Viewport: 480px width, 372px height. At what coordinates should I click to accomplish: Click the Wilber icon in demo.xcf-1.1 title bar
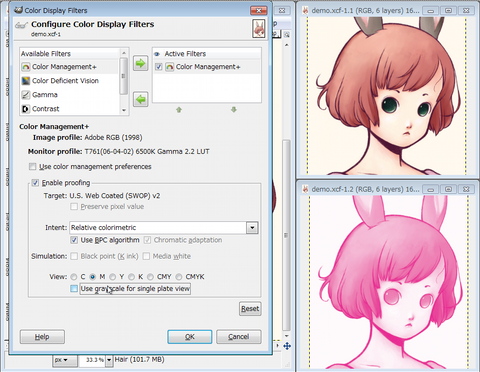305,11
